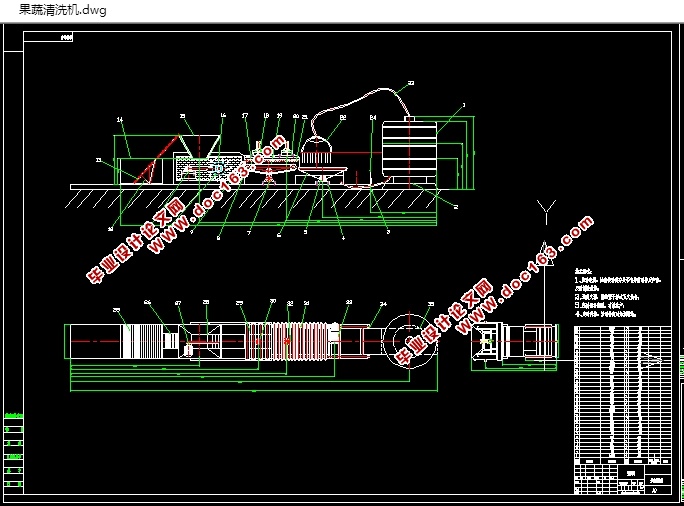Click the title block at bottom right
Image resolution: width=684 pixels, height=506 pixels.
[x=622, y=479]
